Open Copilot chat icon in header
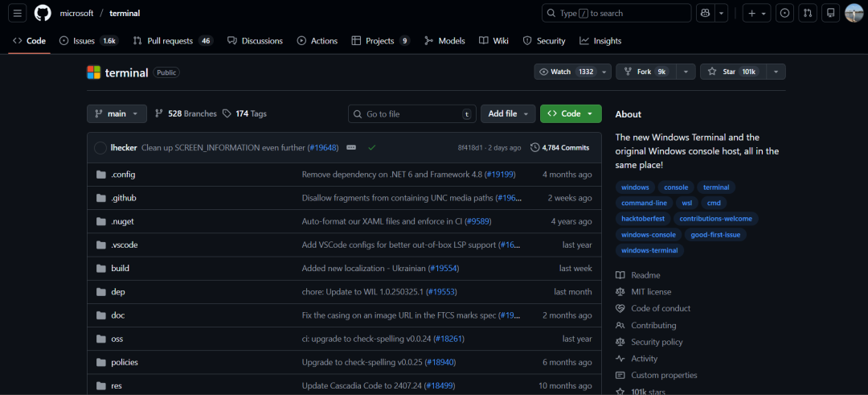Image resolution: width=868 pixels, height=395 pixels. [x=706, y=14]
